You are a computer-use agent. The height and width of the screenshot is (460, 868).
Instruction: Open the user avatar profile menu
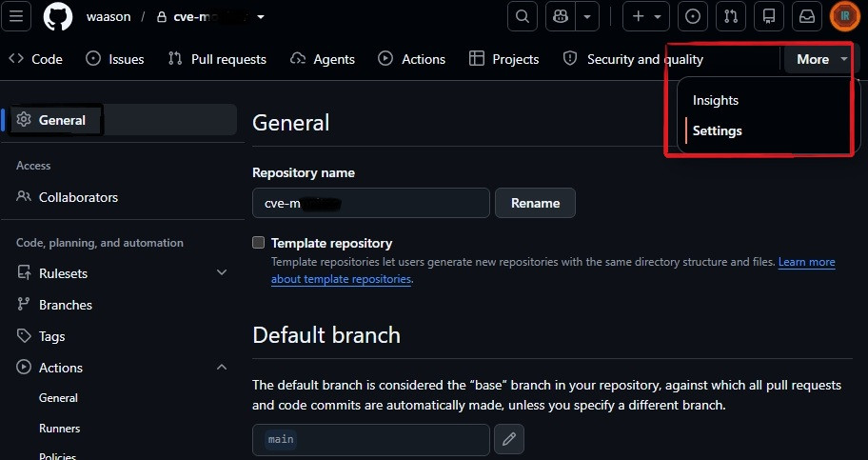(845, 16)
